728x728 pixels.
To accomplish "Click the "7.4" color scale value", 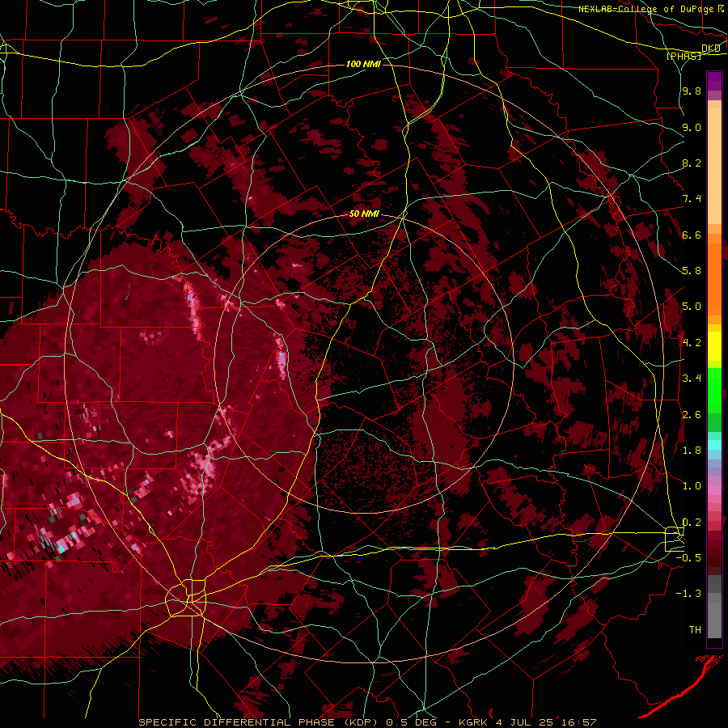I will [x=692, y=199].
